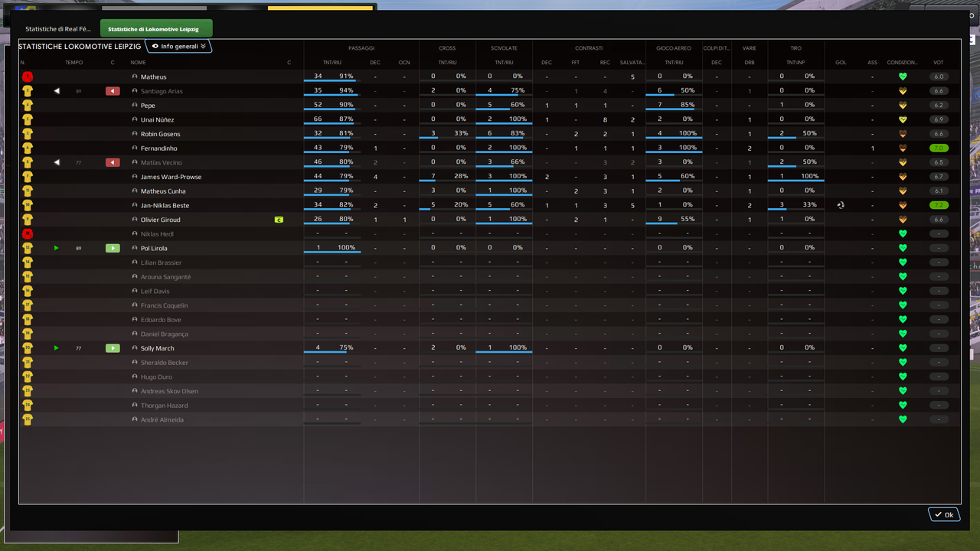
Task: Sort by the NOME column header
Action: coord(138,63)
